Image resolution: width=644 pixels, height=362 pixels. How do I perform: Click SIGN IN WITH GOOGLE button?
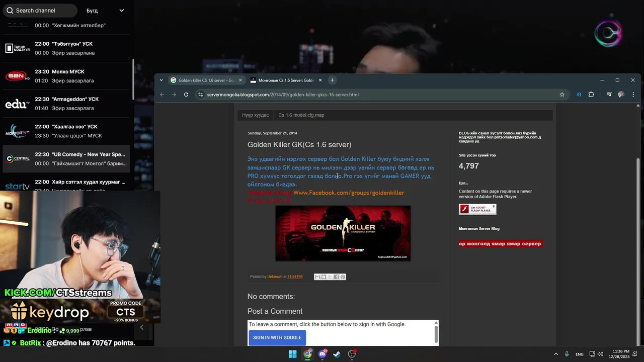(x=277, y=338)
